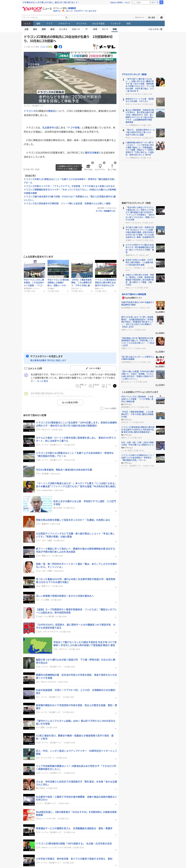Click the ログイン link
The image size is (186, 868).
click(57, 11)
